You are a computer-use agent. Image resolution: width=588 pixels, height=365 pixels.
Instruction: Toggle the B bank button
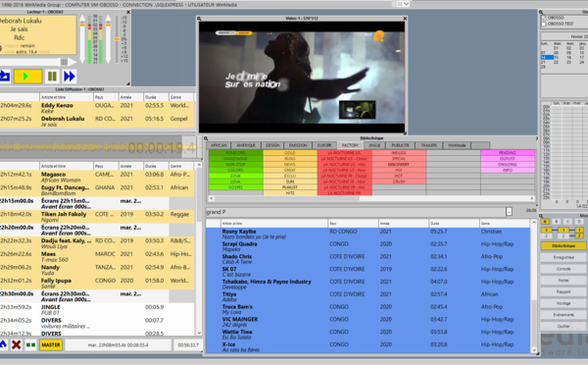tap(557, 222)
